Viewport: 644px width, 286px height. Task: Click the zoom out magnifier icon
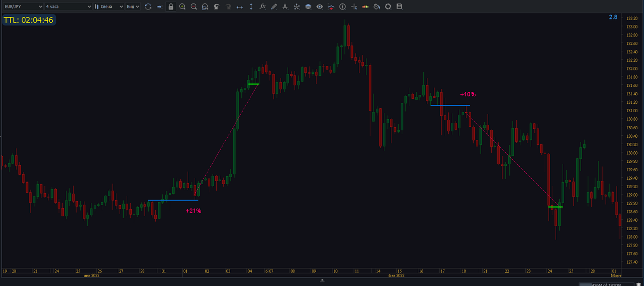click(x=194, y=6)
